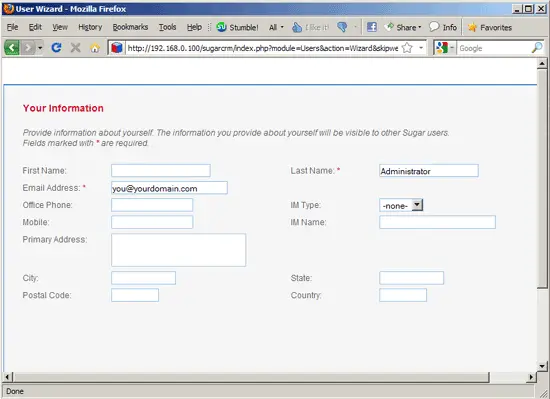The image size is (550, 399).
Task: Click the Primary Address label
Action: coord(55,239)
